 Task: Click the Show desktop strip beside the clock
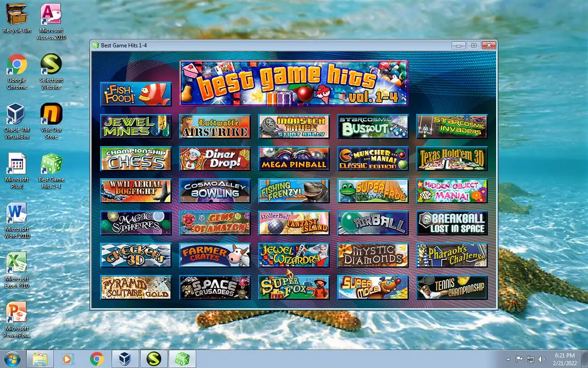click(x=584, y=359)
